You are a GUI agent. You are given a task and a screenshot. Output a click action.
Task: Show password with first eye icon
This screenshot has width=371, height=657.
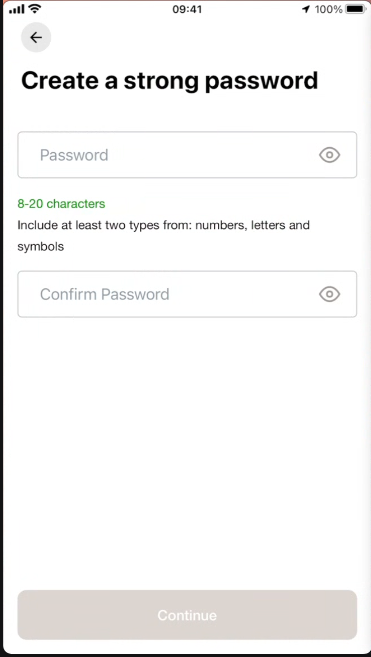[329, 155]
